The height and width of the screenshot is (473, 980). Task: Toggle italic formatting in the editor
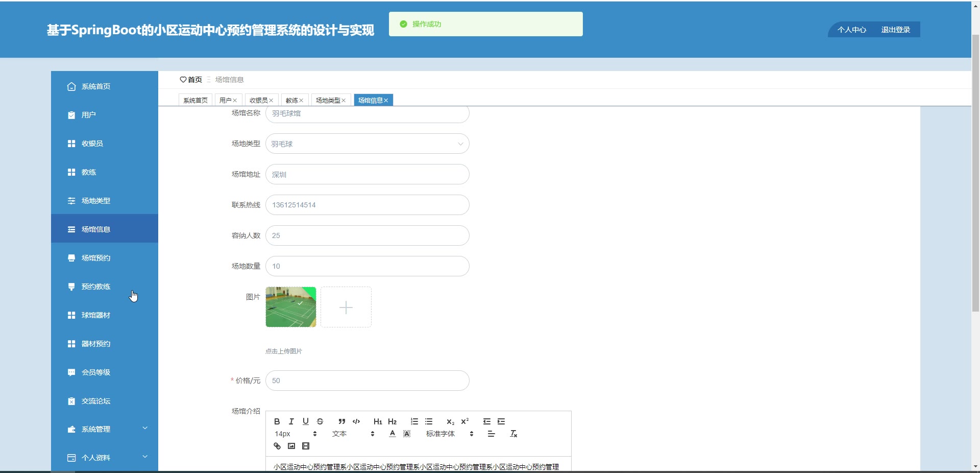point(291,421)
